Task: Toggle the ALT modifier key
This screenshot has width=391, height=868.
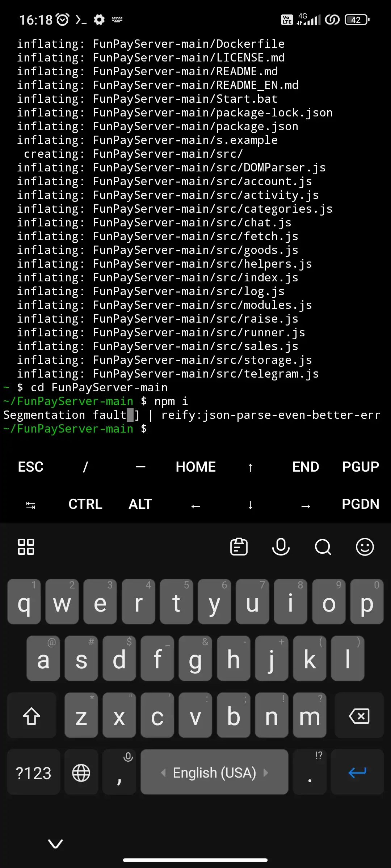Action: [140, 504]
